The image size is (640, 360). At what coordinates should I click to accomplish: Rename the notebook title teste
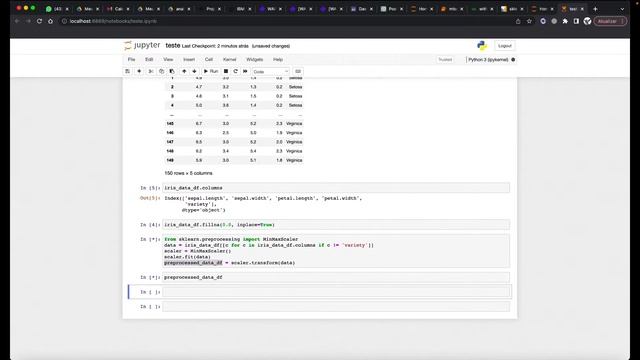[x=173, y=46]
